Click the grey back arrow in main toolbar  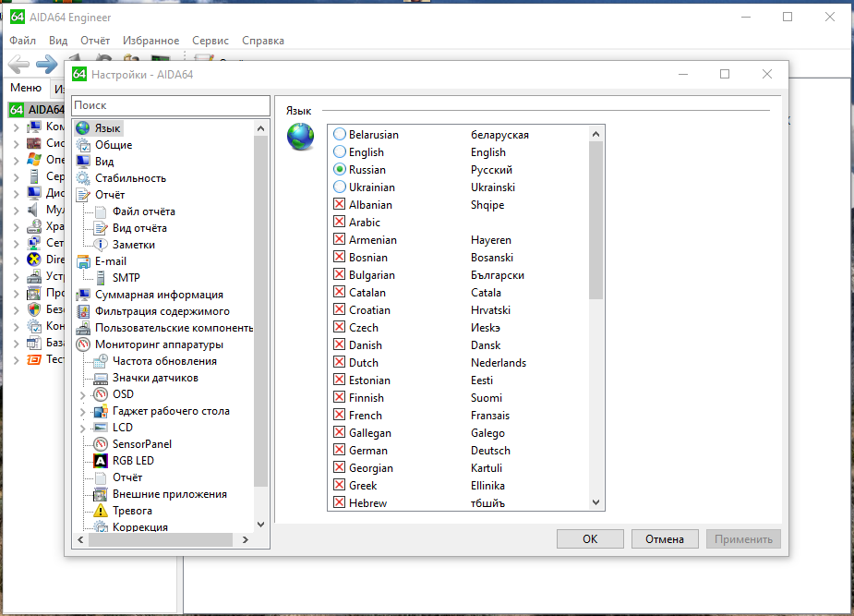(19, 65)
